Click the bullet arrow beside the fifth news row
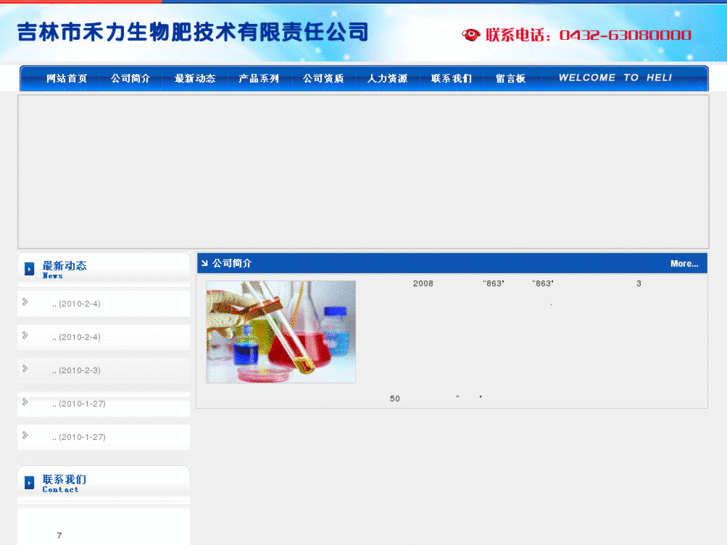 coord(25,435)
